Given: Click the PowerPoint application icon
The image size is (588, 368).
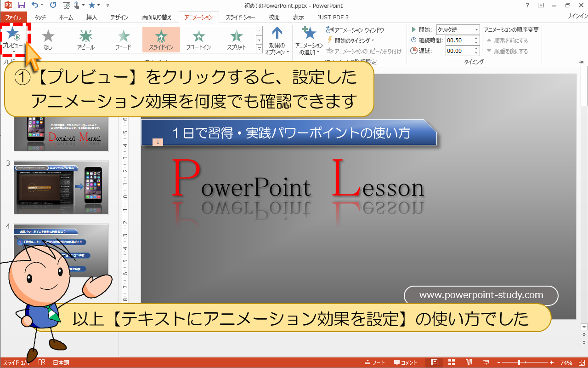Looking at the screenshot, I should tap(7, 5).
